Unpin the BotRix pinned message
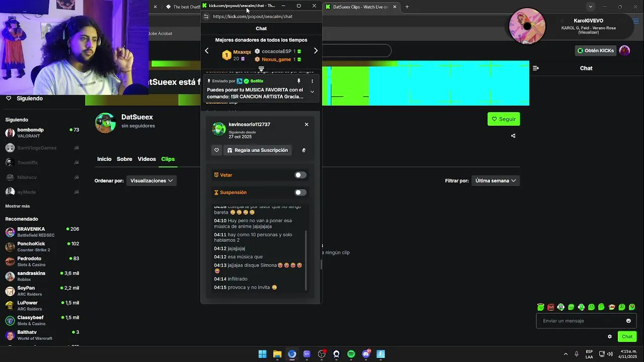The width and height of the screenshot is (644, 362). tap(299, 81)
